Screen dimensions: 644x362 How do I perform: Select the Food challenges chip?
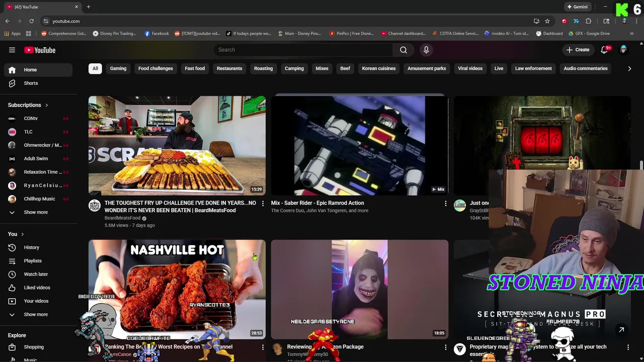pyautogui.click(x=155, y=68)
